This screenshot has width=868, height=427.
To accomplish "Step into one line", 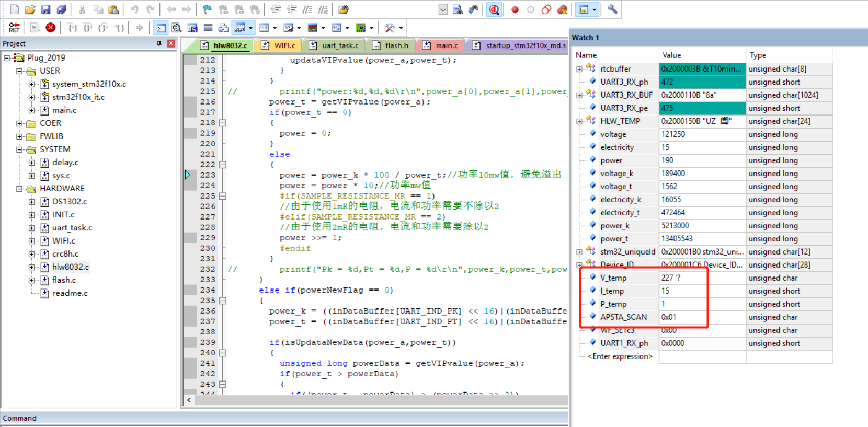I will pyautogui.click(x=73, y=28).
